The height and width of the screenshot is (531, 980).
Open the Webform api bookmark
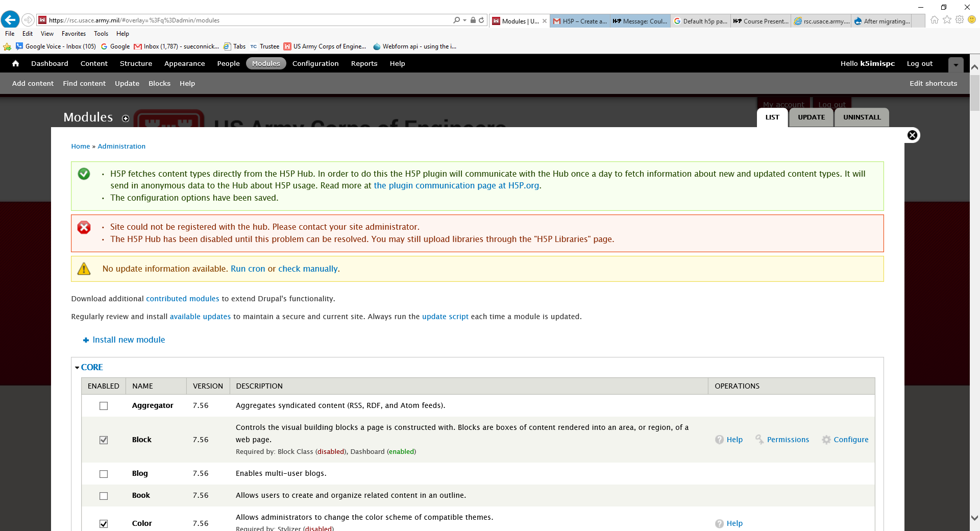pyautogui.click(x=414, y=46)
